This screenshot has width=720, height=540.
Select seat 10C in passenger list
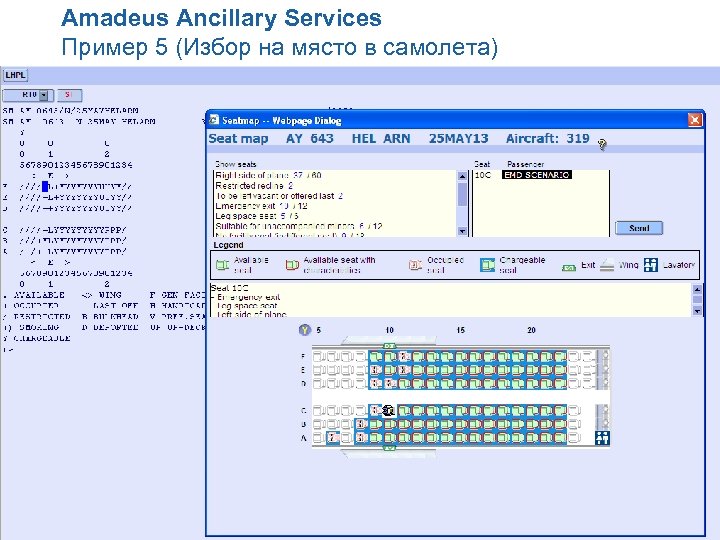coord(483,175)
